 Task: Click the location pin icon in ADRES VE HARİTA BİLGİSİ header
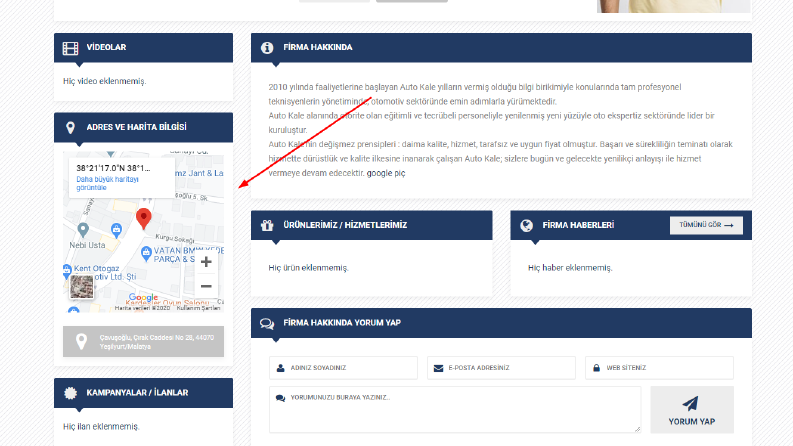pos(70,128)
